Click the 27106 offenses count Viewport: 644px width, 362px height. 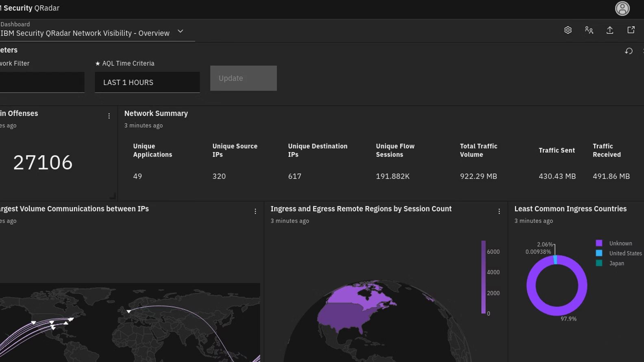[x=43, y=163]
